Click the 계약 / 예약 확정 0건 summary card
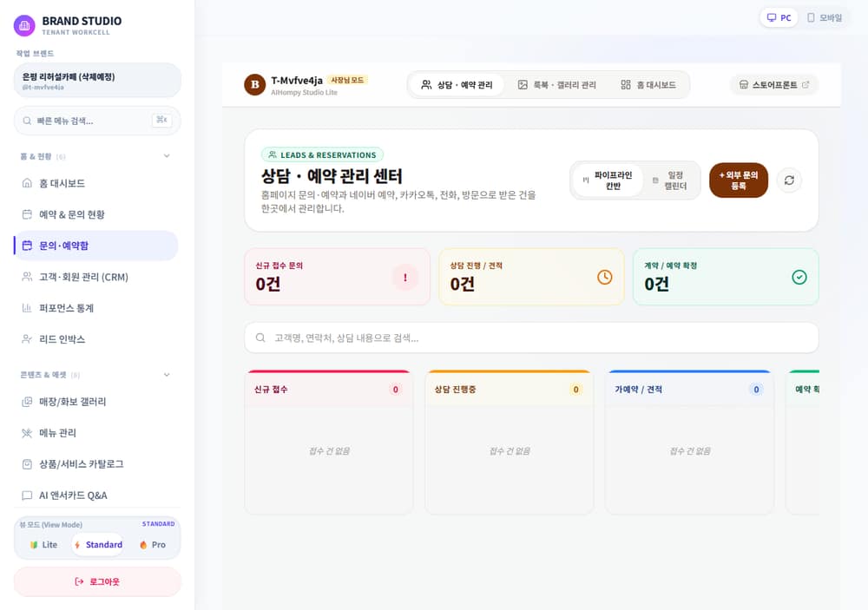The width and height of the screenshot is (868, 610). (x=726, y=277)
